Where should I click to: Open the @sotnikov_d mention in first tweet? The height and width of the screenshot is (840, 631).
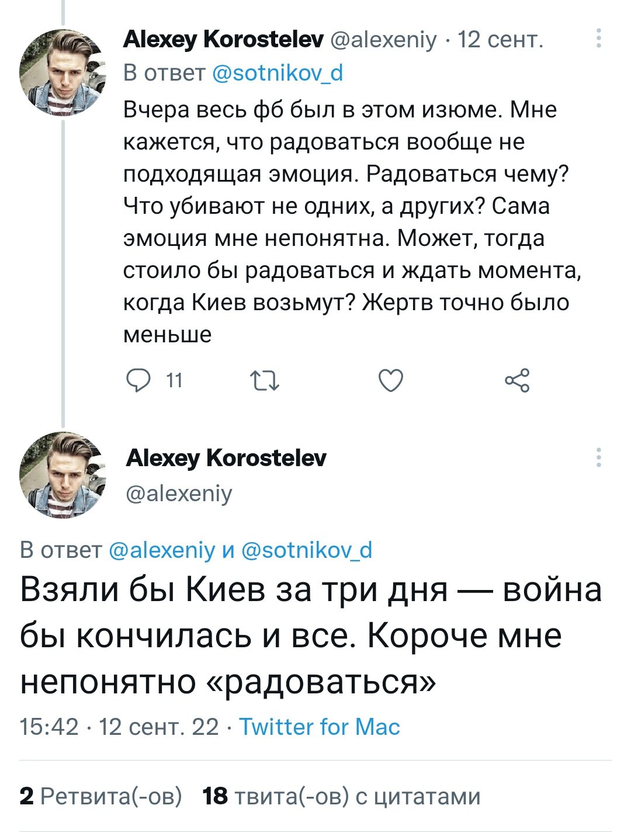277,72
